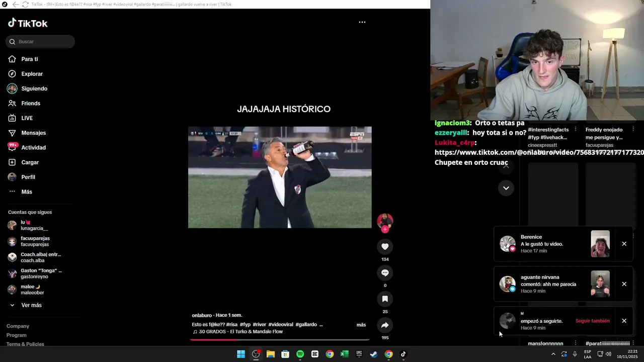Open Spotify from the taskbar
Image resolution: width=644 pixels, height=362 pixels.
pos(300,354)
